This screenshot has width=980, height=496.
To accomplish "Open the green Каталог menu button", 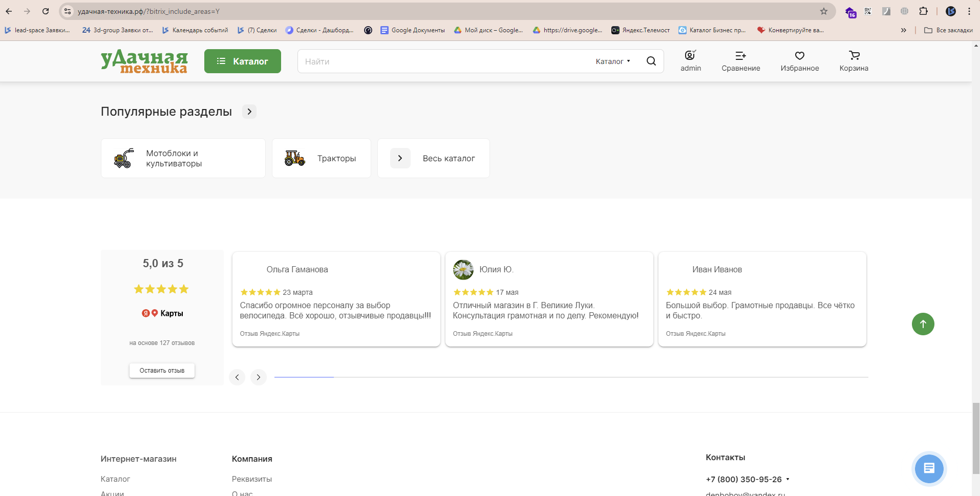I will (242, 61).
